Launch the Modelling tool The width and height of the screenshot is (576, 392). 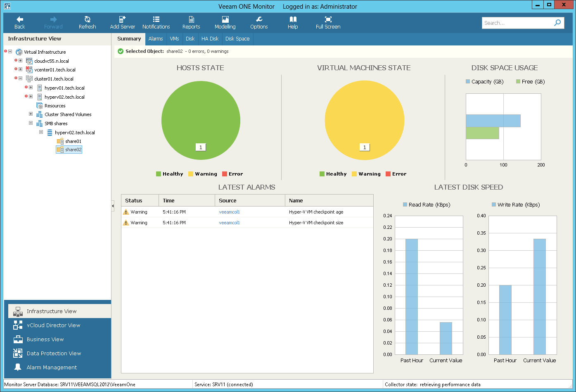click(x=225, y=23)
